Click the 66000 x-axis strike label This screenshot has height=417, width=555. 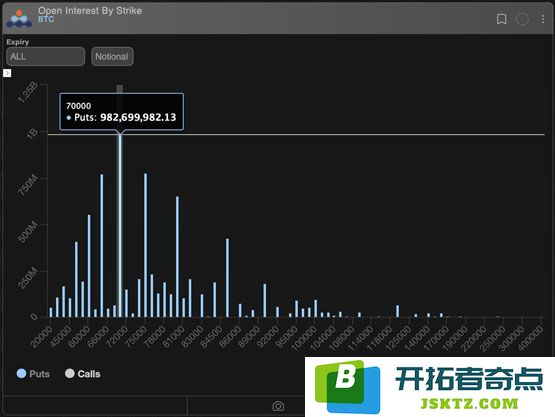(x=98, y=337)
